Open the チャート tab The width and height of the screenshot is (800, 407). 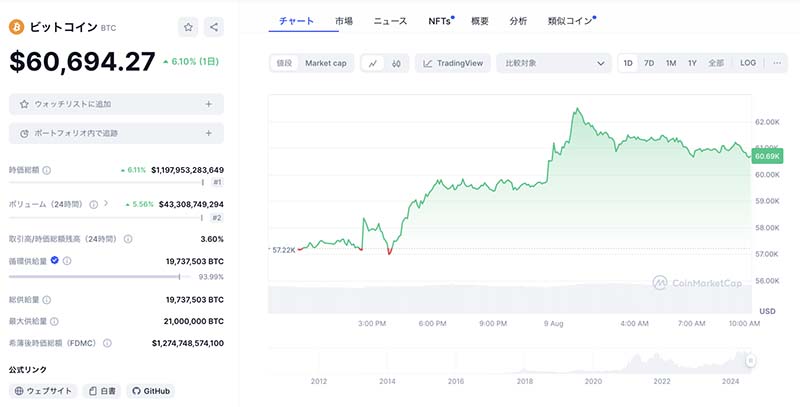[x=296, y=21]
